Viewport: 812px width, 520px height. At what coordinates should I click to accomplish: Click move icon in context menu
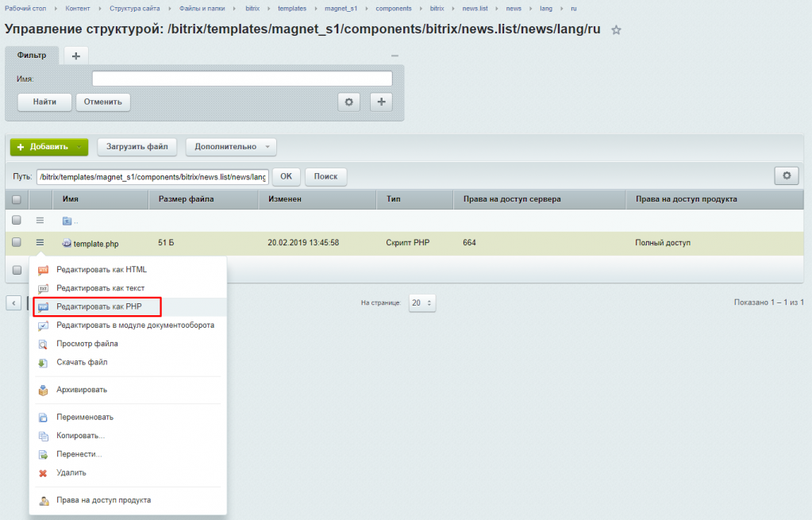(44, 455)
